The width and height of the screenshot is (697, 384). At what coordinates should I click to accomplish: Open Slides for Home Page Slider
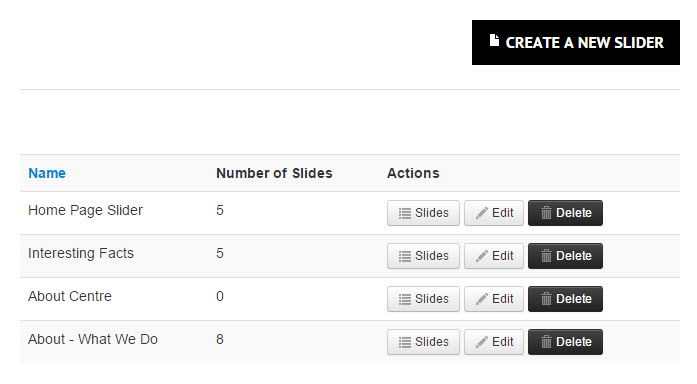(423, 213)
